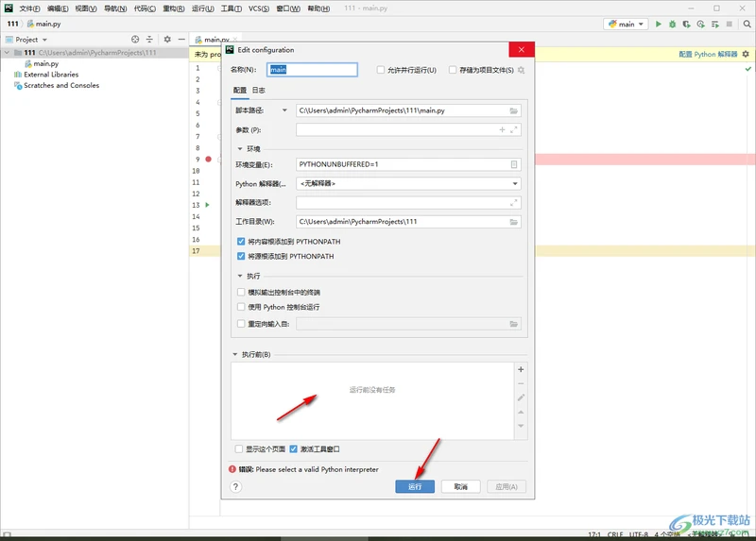
Task: Check show this page checkbox
Action: click(239, 449)
